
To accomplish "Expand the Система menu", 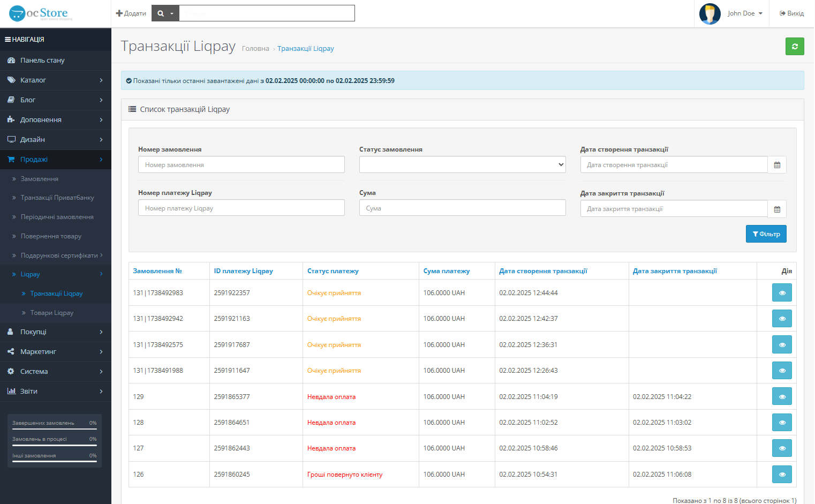I will 56,372.
